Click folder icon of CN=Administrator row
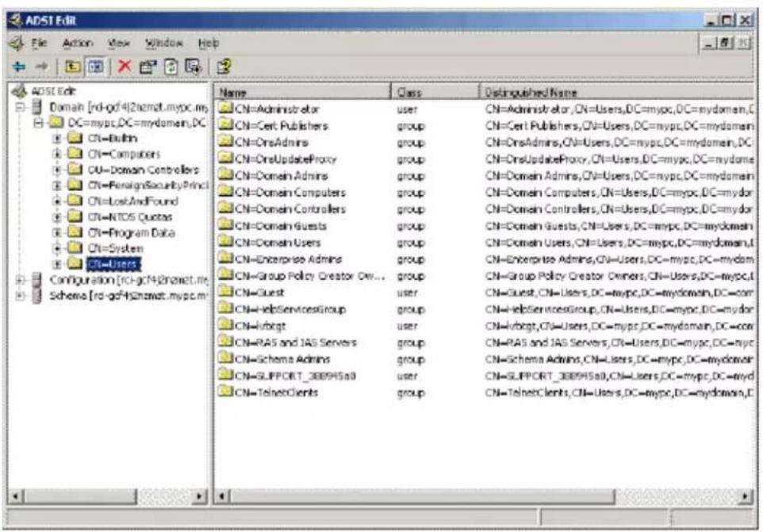 225,108
